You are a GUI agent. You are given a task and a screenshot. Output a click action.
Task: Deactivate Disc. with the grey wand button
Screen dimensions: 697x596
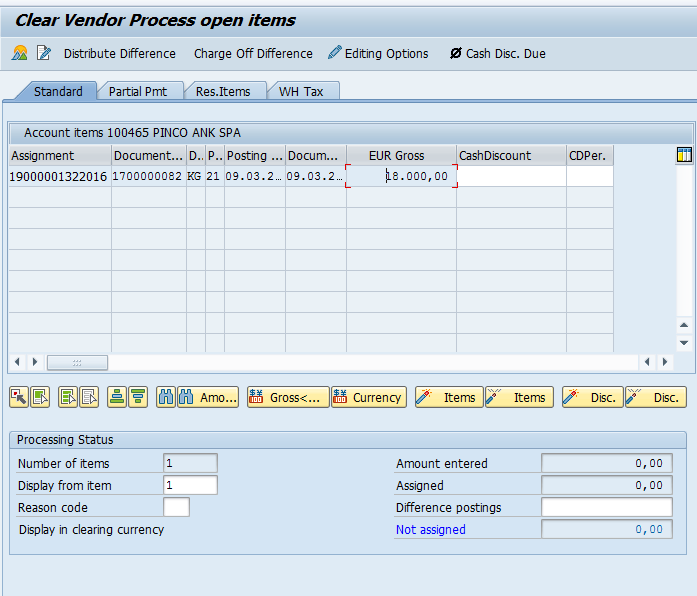point(656,397)
